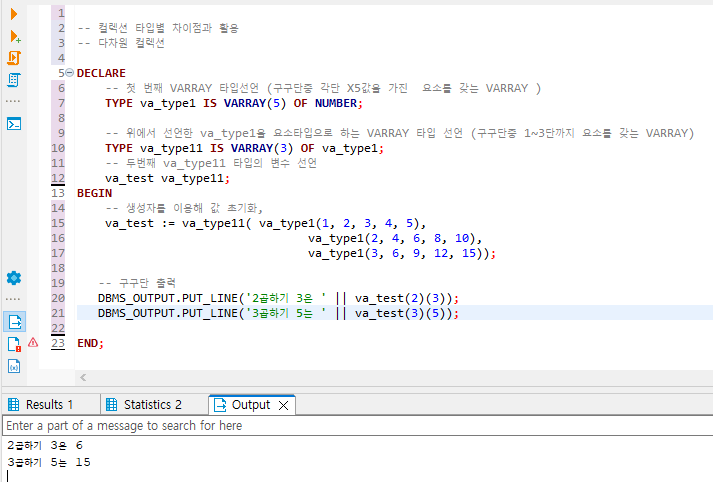Click the Output tab document icon
This screenshot has height=482, width=713.
pyautogui.click(x=220, y=404)
